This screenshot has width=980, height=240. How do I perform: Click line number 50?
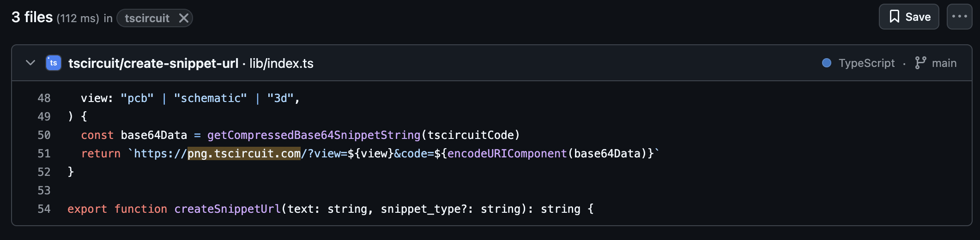coord(44,135)
